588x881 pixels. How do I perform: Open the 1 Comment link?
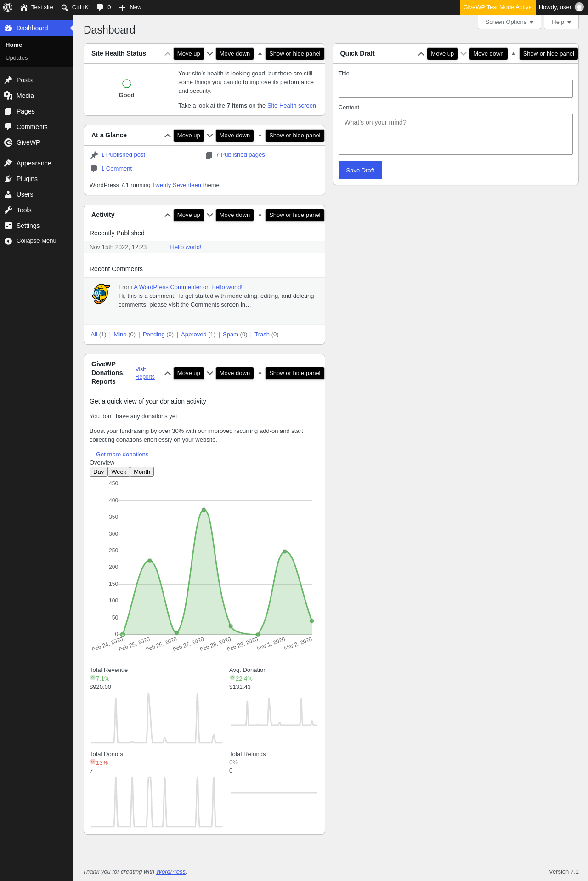116,169
